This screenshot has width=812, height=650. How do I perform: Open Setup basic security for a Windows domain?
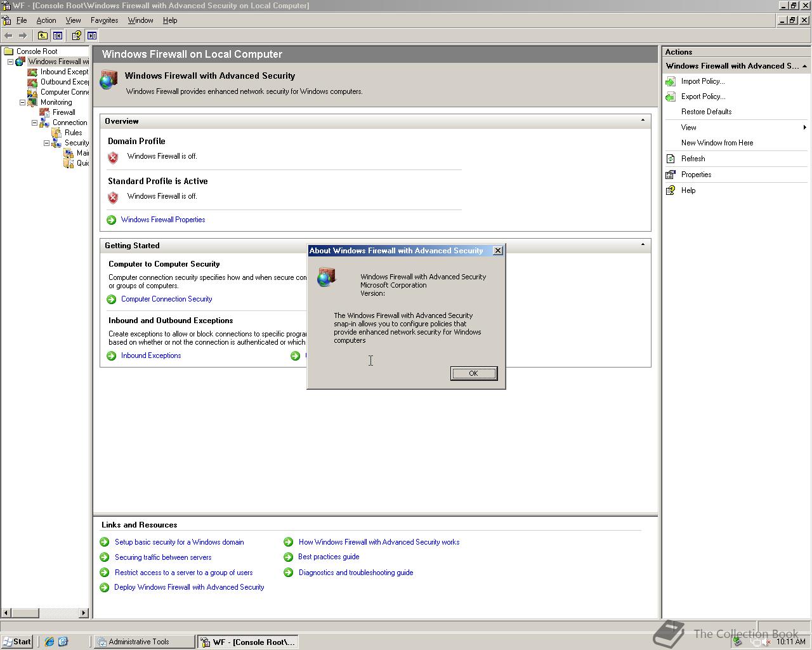(179, 542)
